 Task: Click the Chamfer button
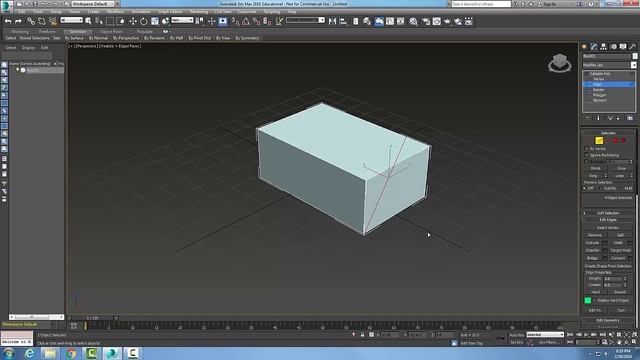593,250
